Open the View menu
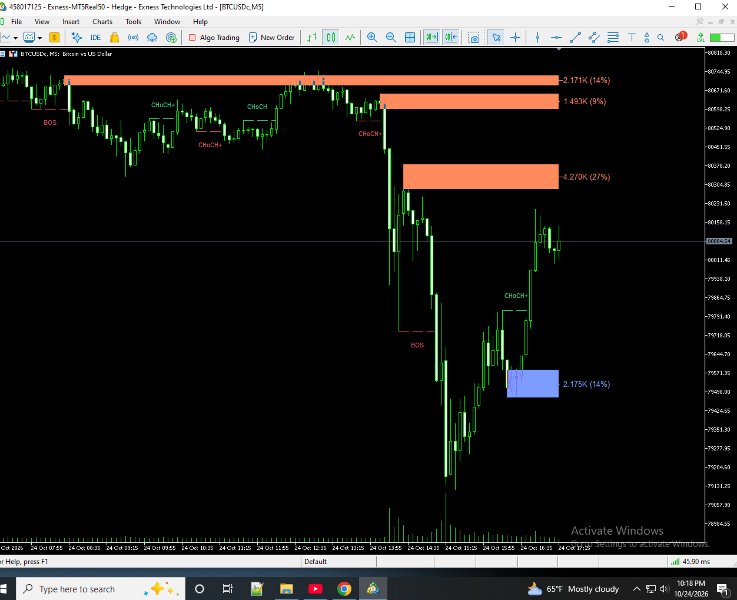 pos(41,22)
